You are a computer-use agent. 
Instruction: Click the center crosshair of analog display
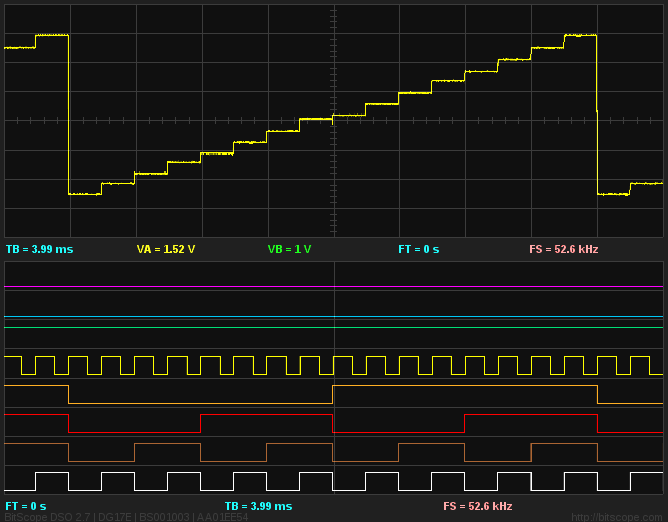tap(334, 120)
